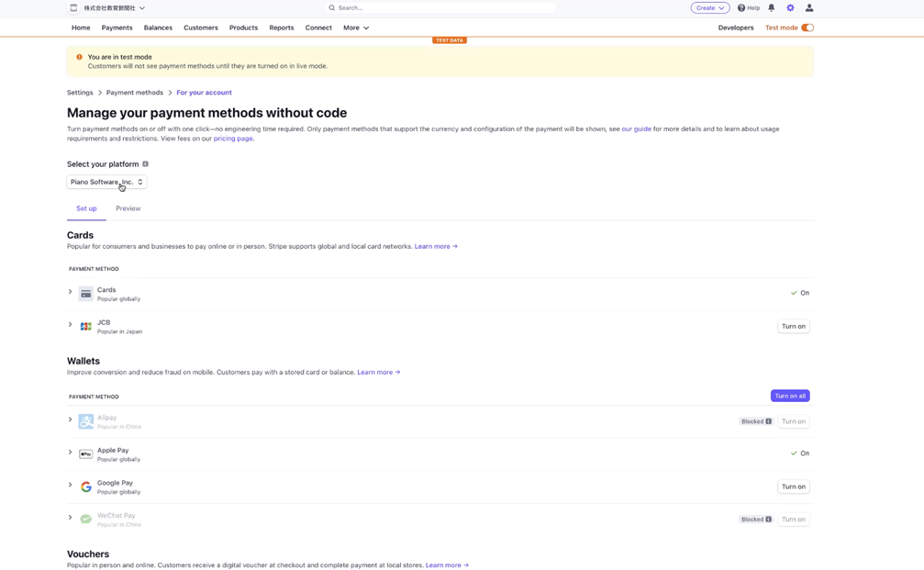Select the Set up tab
This screenshot has height=570, width=924.
(86, 208)
